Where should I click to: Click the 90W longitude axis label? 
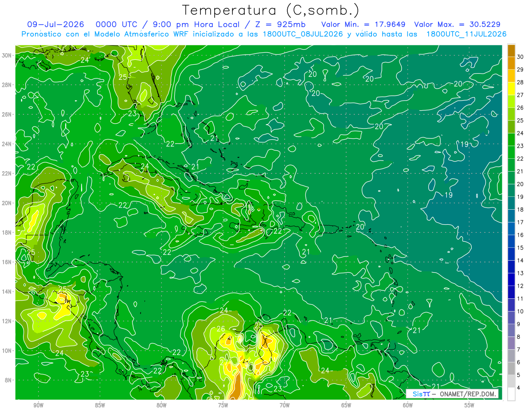38,405
